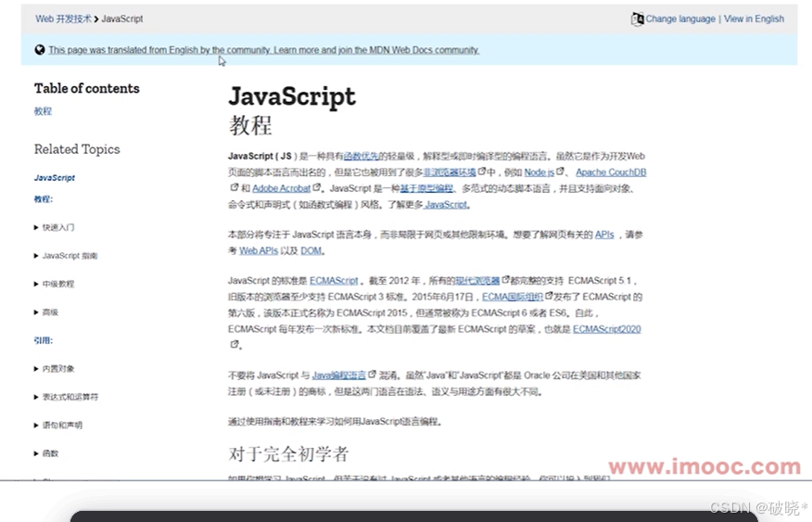Click external-link icon after Adobe Acrobat
The width and height of the screenshot is (812, 522).
[x=316, y=187]
